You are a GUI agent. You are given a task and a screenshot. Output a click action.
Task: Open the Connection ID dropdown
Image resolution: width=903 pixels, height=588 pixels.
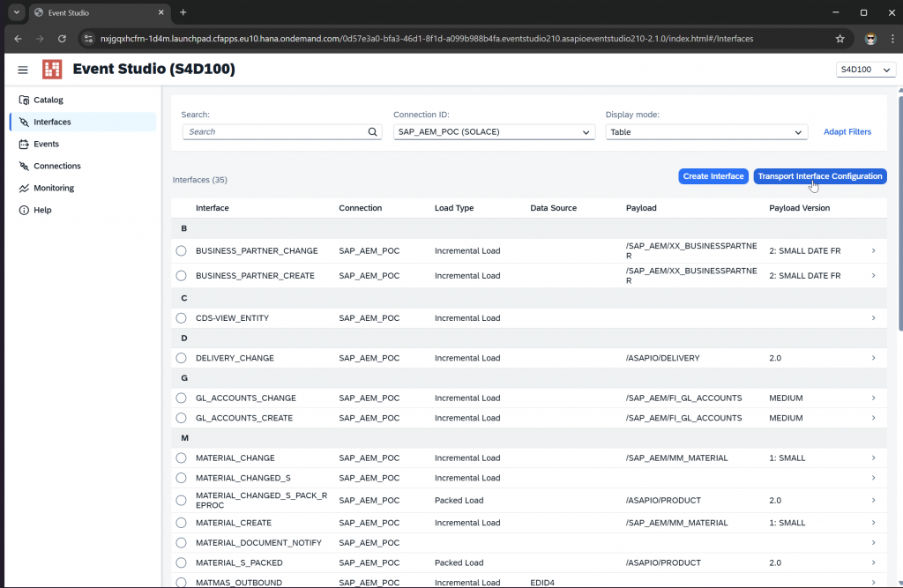point(493,132)
